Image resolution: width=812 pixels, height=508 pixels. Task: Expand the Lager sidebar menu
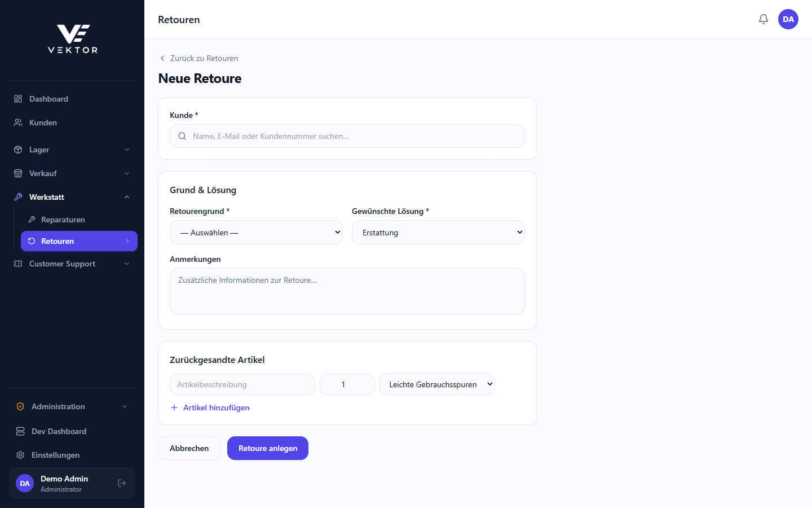[x=72, y=150]
